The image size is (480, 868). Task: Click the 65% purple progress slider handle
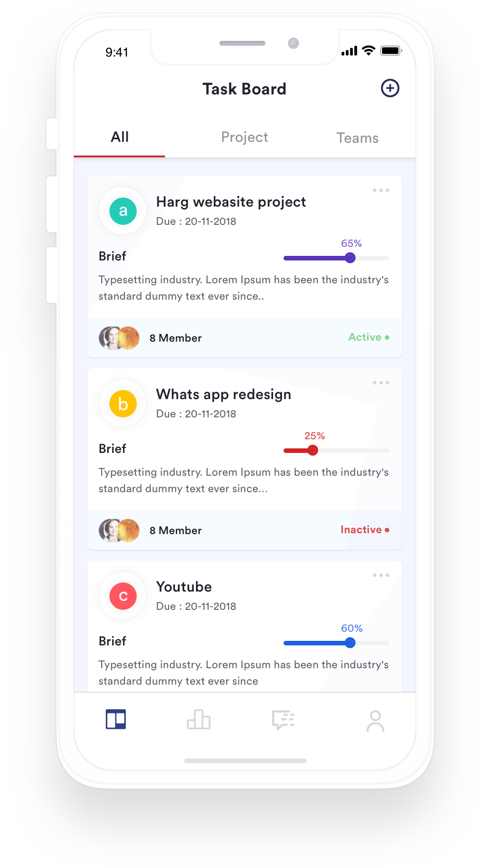tap(350, 258)
